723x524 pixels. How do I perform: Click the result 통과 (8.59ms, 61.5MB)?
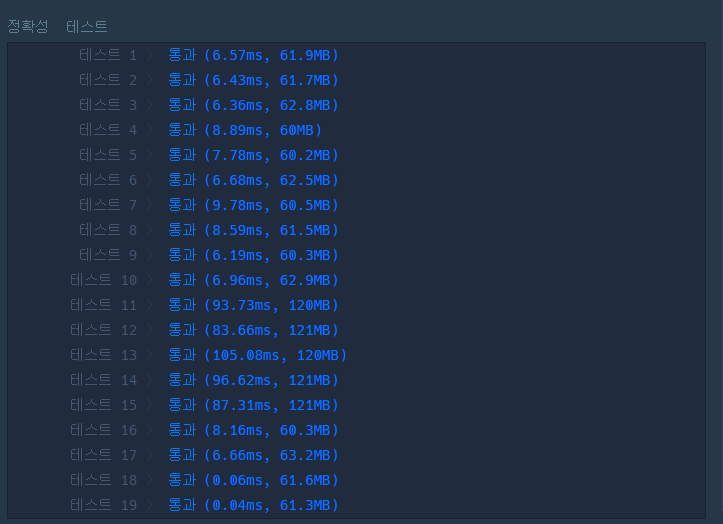253,229
